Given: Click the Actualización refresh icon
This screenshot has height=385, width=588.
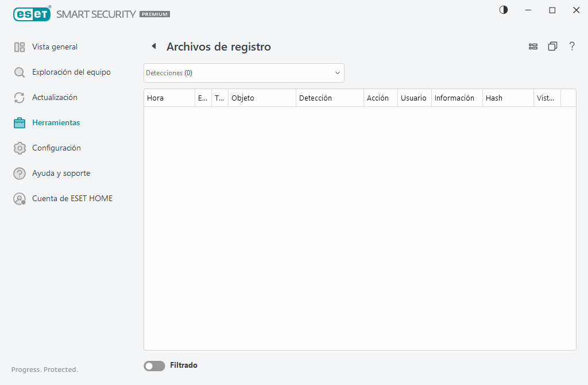Looking at the screenshot, I should (x=20, y=97).
